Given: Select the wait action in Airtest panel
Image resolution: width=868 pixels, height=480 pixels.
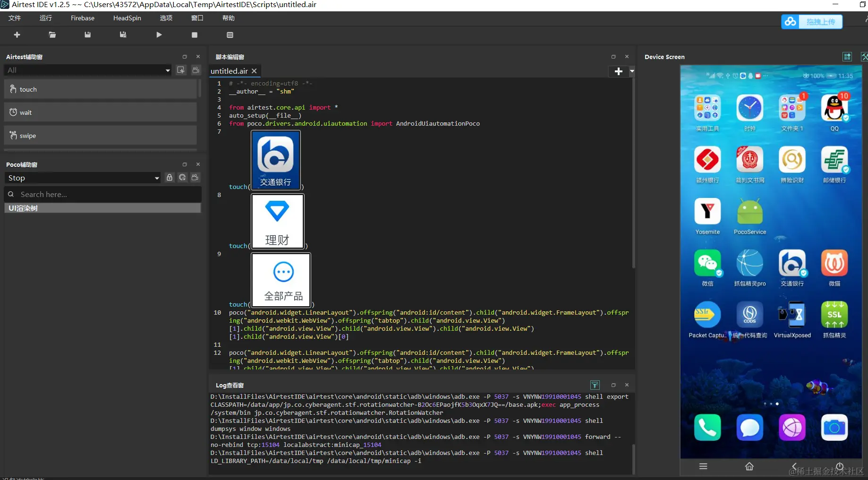Looking at the screenshot, I should point(101,112).
